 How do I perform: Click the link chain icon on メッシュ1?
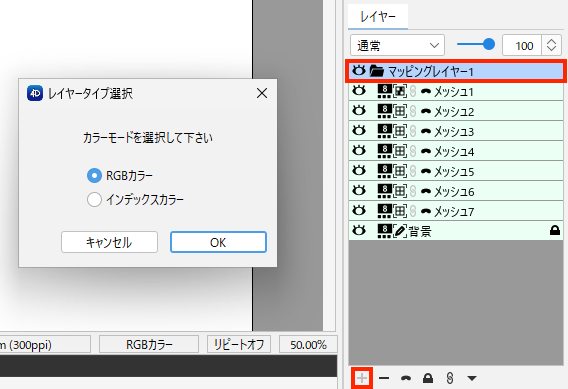(413, 91)
